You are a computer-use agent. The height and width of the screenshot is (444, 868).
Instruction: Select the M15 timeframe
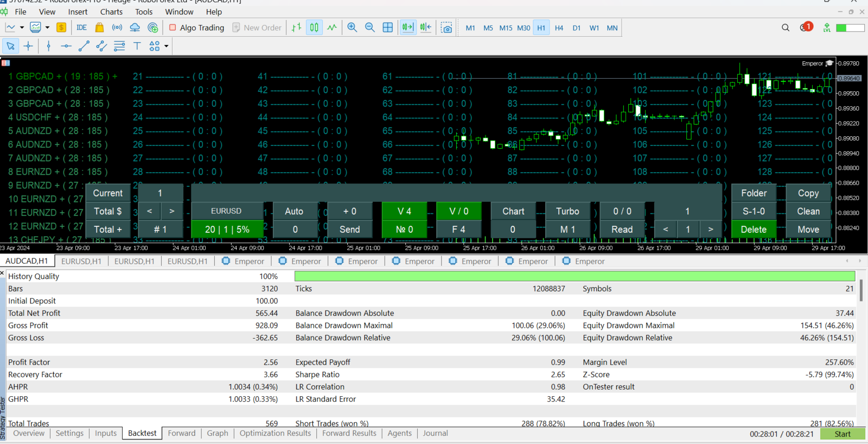506,28
